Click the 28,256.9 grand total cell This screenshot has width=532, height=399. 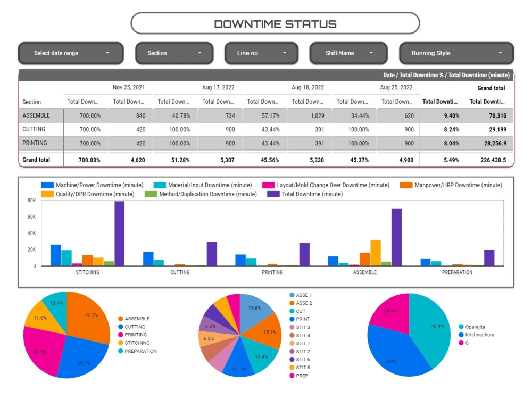pyautogui.click(x=495, y=144)
